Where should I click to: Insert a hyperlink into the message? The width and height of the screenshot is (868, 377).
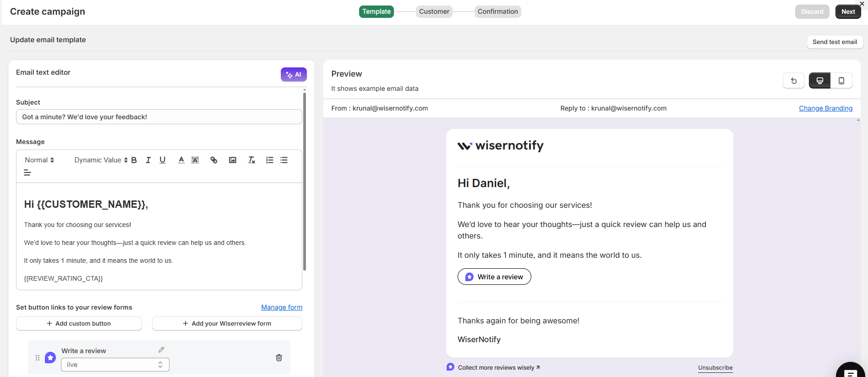213,160
